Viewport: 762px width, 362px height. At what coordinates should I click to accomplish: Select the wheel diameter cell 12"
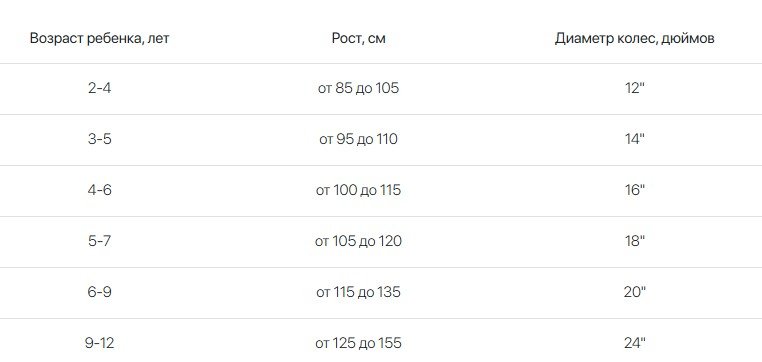635,88
